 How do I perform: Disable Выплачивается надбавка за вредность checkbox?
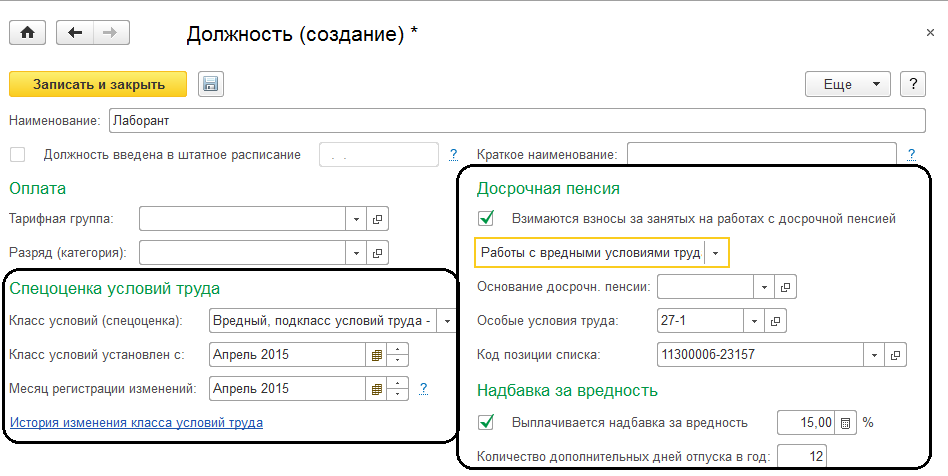[x=487, y=422]
